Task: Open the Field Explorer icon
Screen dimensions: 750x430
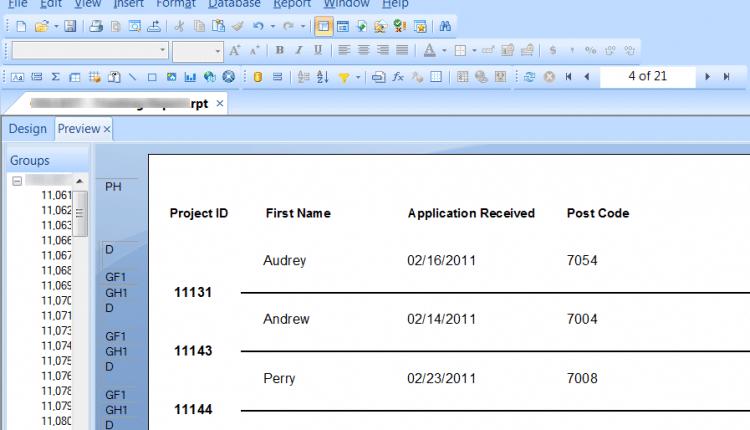Action: [x=343, y=26]
